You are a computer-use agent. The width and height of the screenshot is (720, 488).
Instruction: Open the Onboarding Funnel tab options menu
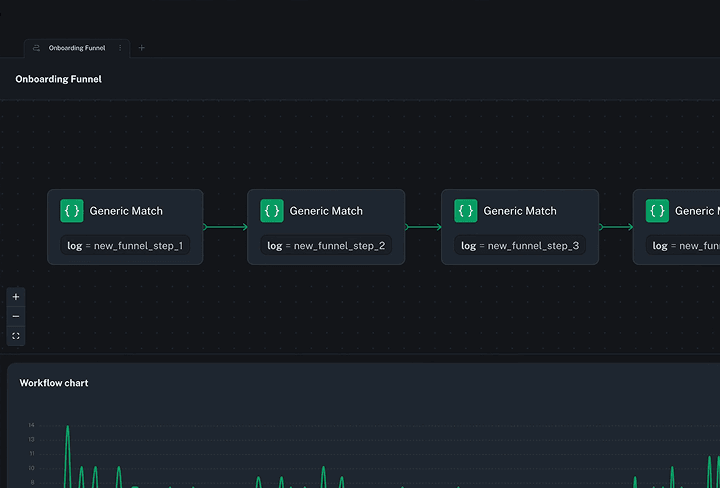[120, 48]
